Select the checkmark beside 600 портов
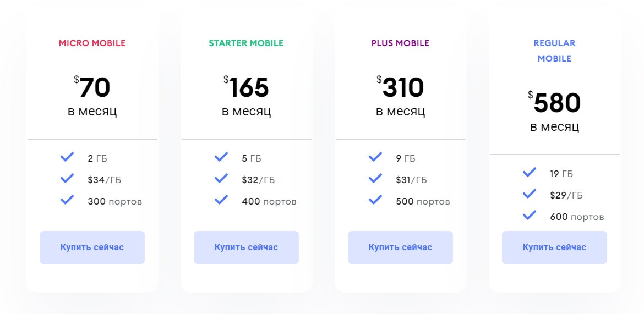 coord(530,214)
